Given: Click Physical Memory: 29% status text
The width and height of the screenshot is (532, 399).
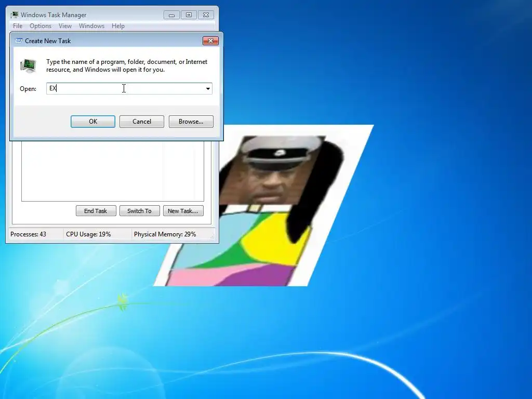Looking at the screenshot, I should (165, 234).
